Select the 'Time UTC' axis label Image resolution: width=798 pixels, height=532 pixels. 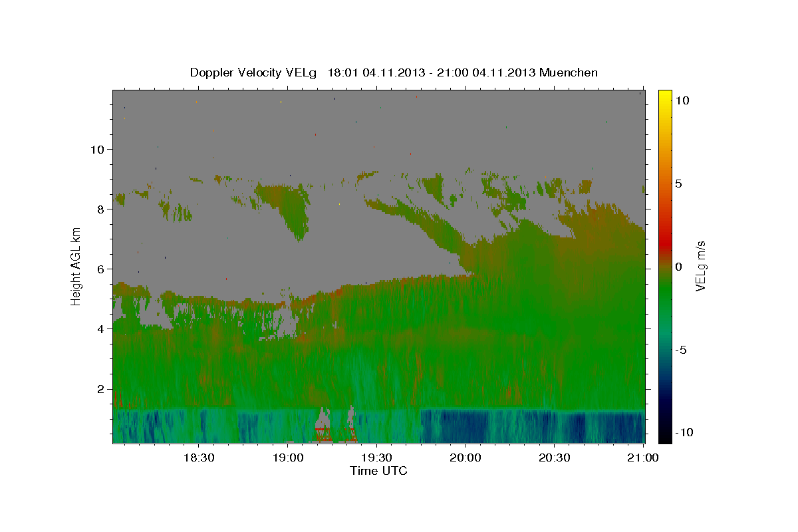tap(378, 471)
